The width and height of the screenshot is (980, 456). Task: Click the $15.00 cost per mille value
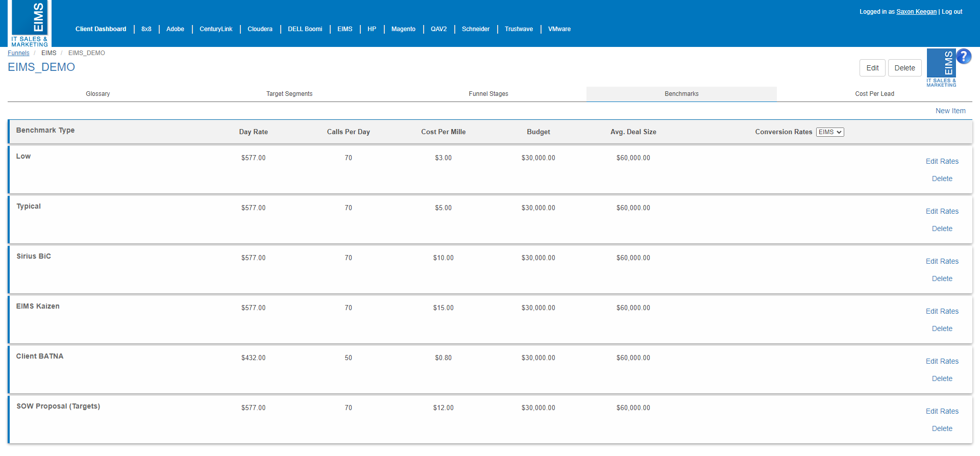443,308
